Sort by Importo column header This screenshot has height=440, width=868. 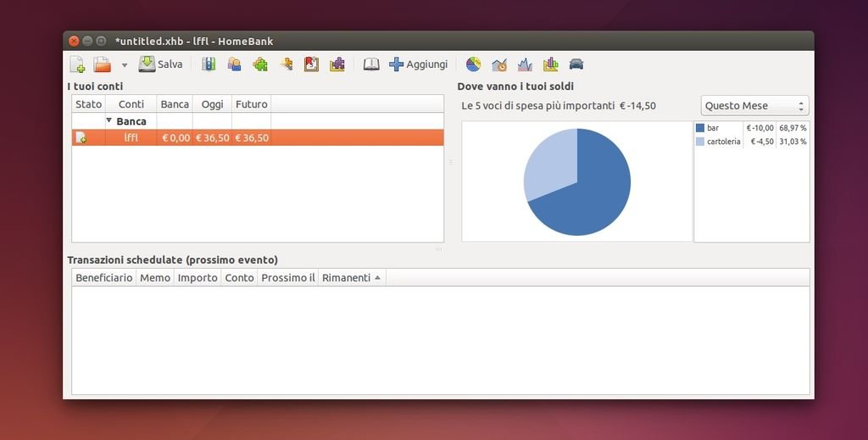198,278
